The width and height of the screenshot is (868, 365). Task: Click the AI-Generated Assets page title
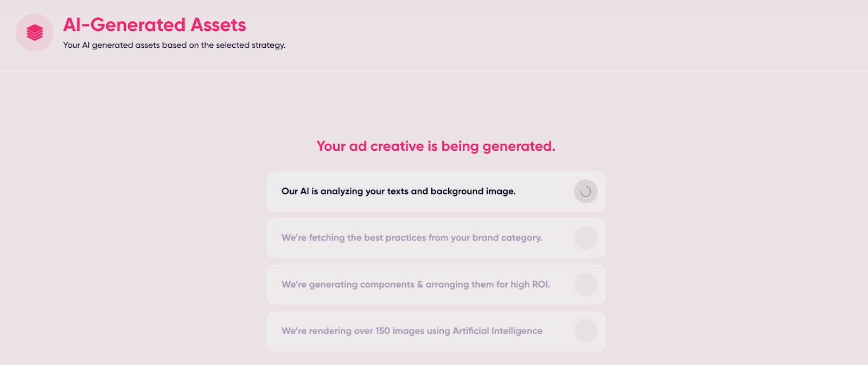tap(155, 25)
